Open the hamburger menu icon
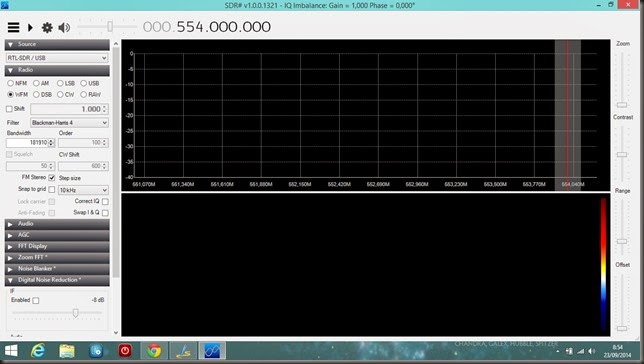 [13, 28]
